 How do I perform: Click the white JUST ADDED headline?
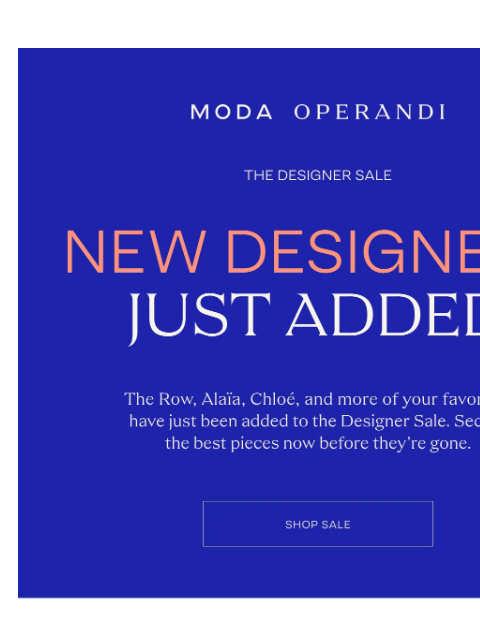point(304,315)
